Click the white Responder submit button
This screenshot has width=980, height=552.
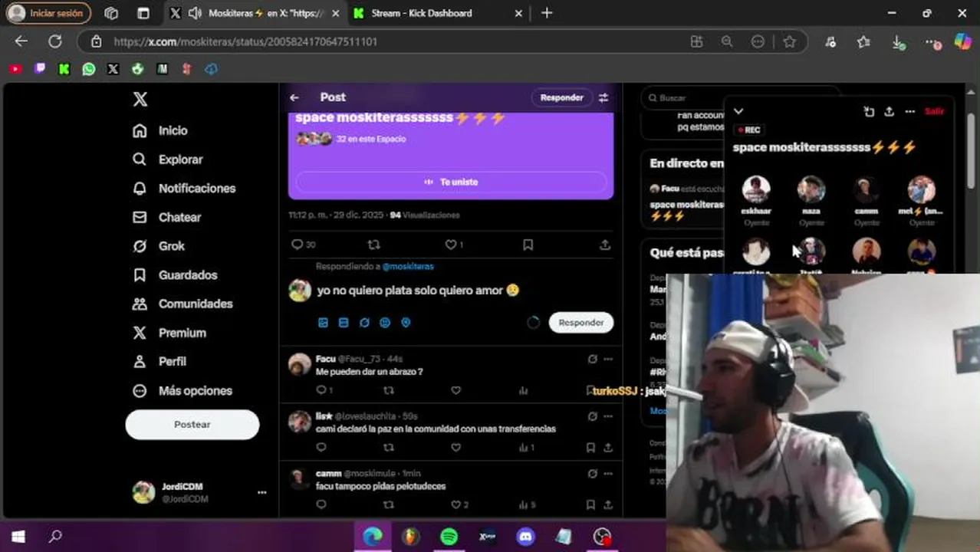pyautogui.click(x=580, y=323)
